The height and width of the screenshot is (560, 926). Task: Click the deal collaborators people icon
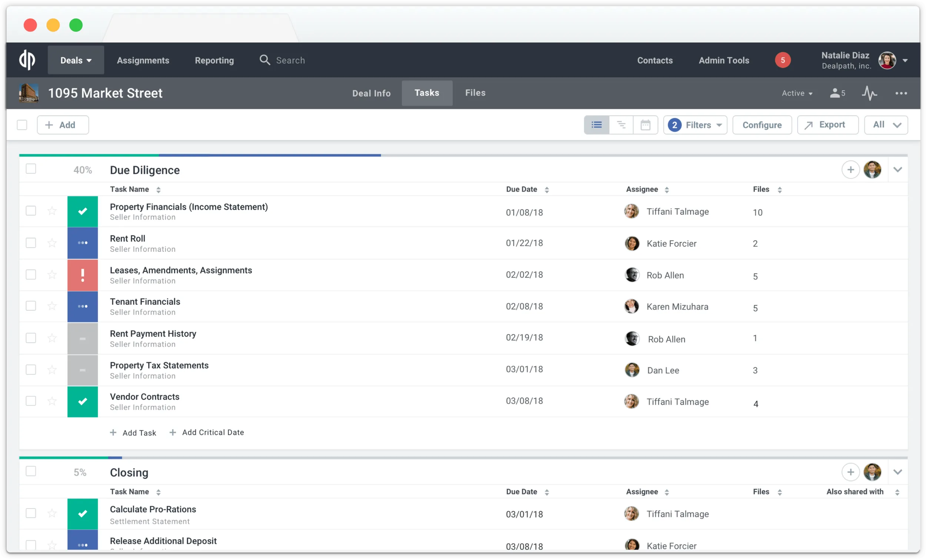click(x=837, y=93)
